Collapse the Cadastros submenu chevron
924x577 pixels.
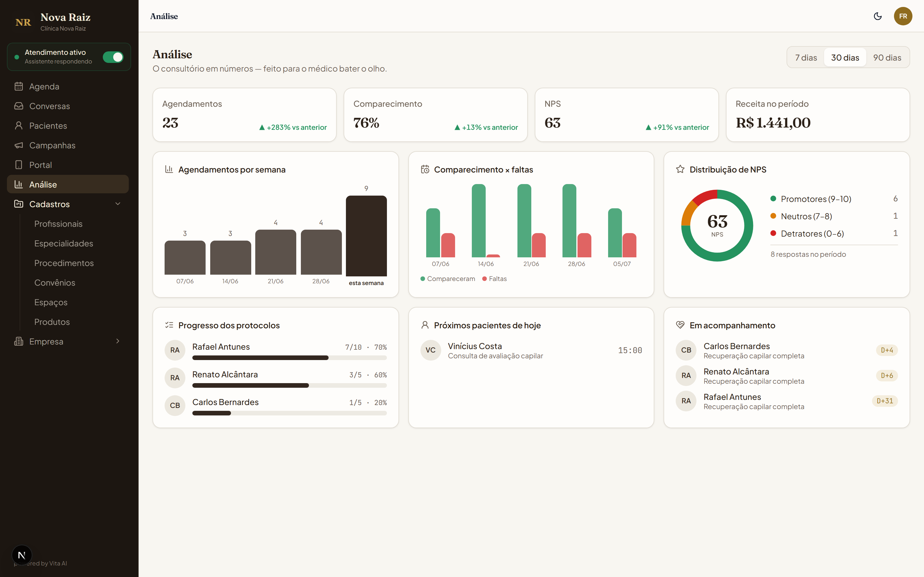(118, 204)
